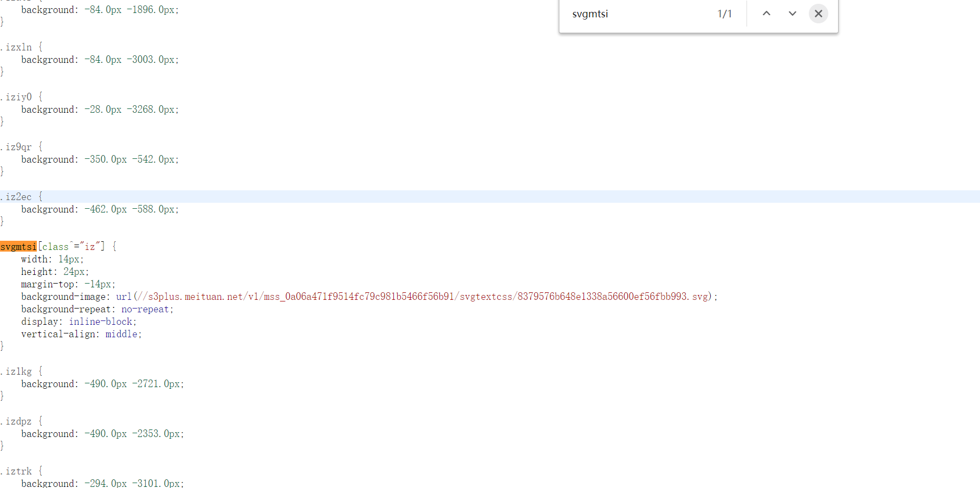Click the .iz2ec selector line

[490, 196]
